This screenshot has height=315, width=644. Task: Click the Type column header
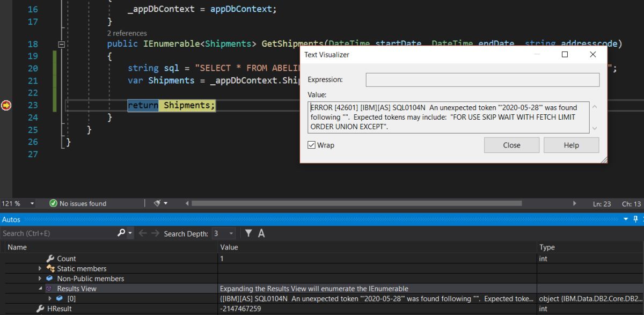[x=547, y=247]
